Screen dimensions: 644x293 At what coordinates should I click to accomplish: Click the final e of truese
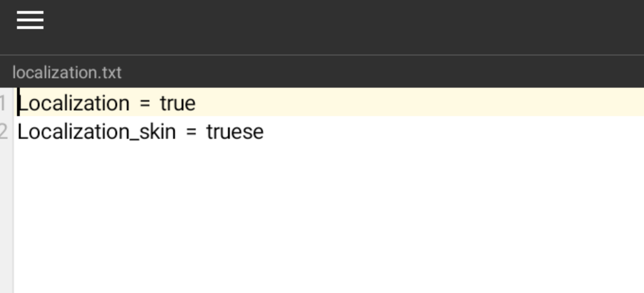tap(259, 133)
